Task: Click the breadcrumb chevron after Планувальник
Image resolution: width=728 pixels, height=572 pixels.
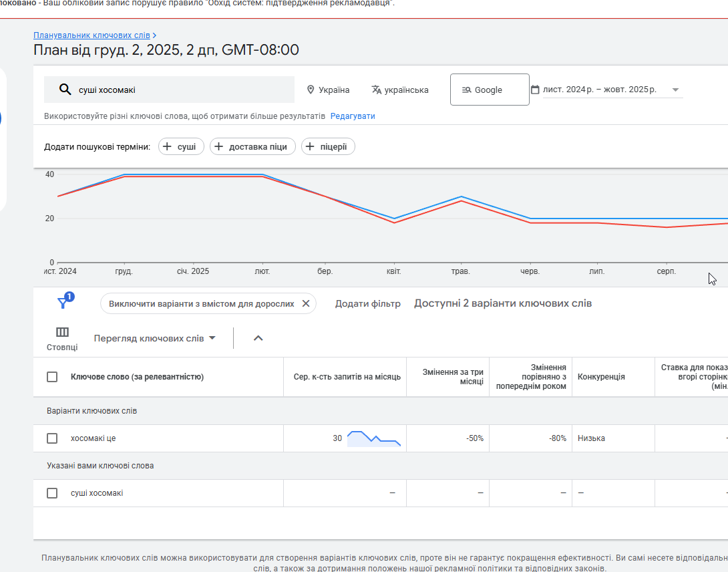Action: 154,35
